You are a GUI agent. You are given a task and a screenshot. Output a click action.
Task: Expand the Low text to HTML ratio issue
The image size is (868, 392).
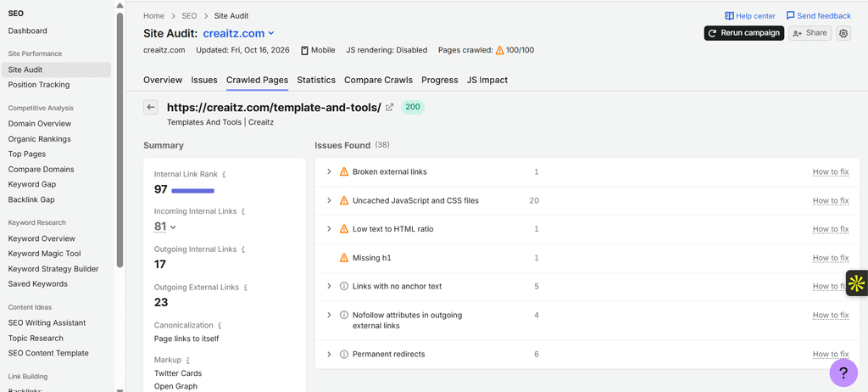pos(329,229)
